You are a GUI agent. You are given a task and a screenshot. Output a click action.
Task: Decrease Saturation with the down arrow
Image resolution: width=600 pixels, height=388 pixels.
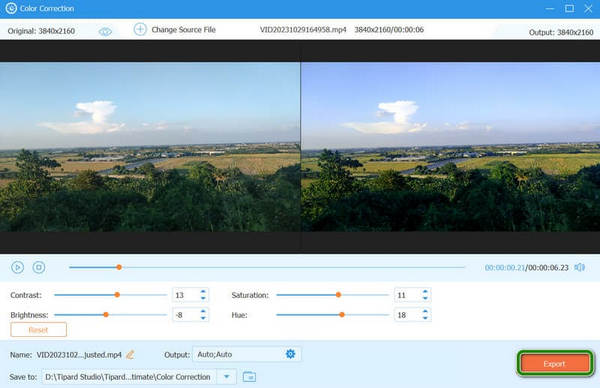tap(425, 298)
